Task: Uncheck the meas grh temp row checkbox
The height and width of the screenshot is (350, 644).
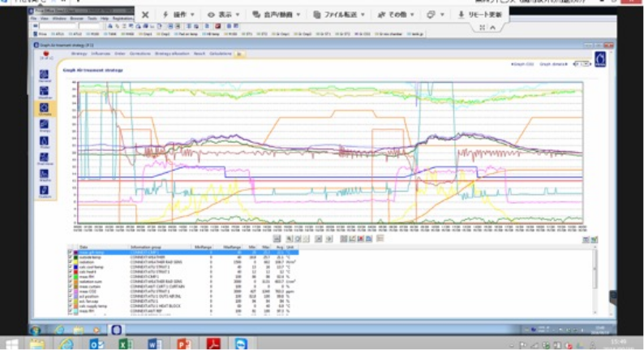Action: (x=70, y=252)
